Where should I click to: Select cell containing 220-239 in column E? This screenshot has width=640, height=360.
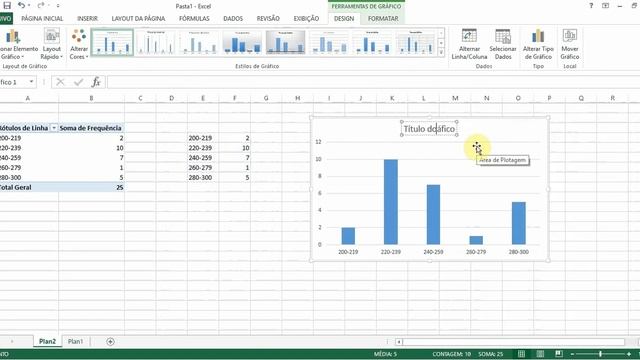[x=203, y=148]
